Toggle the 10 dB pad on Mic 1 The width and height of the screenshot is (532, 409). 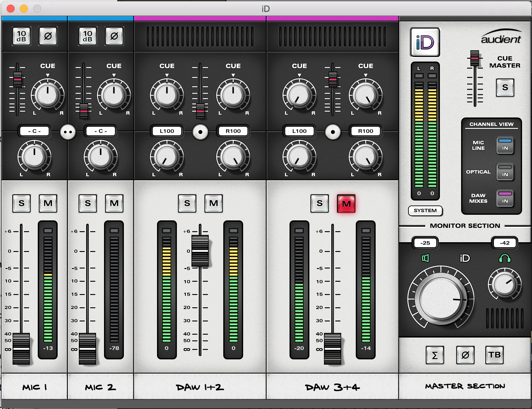(x=22, y=36)
